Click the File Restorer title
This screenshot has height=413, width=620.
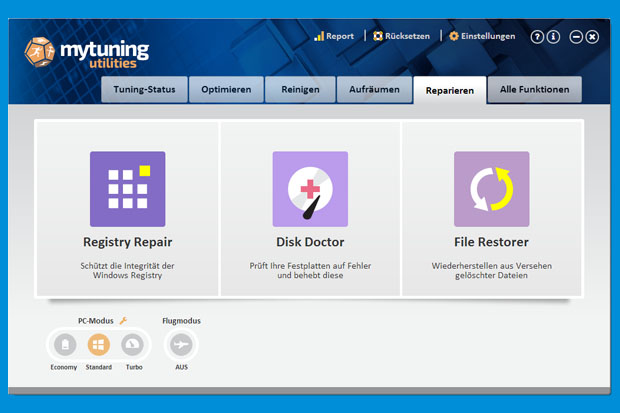coord(491,242)
